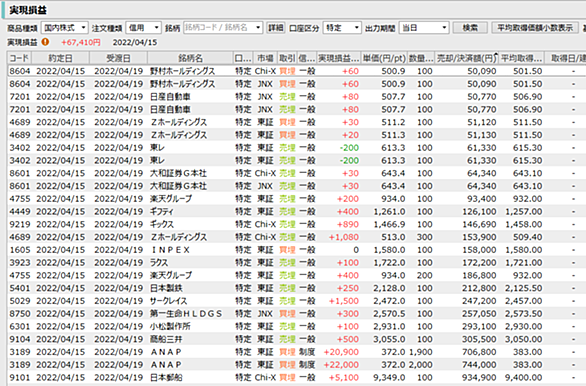The image size is (586, 386).
Task: Click the orange info icon beside 実現損益
Action: (45, 42)
